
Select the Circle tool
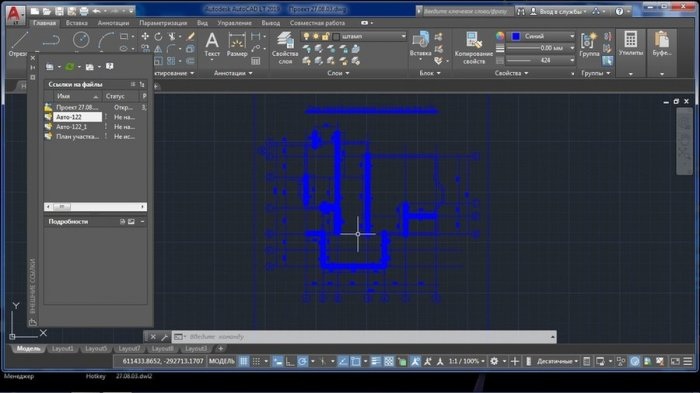click(81, 40)
